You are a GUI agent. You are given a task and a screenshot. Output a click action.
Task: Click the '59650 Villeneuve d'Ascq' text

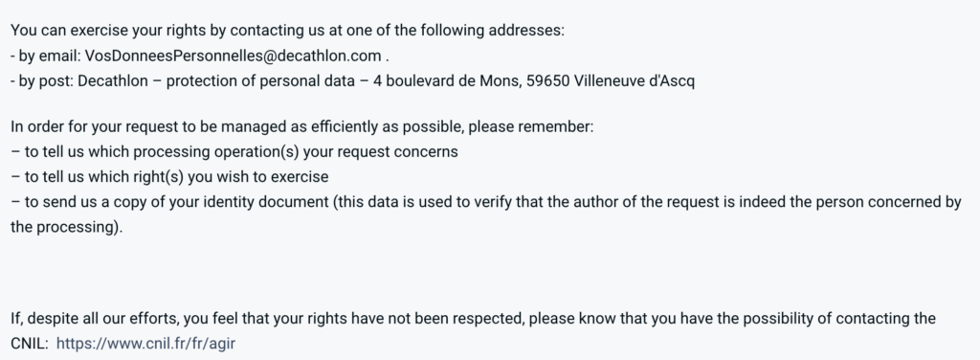611,80
